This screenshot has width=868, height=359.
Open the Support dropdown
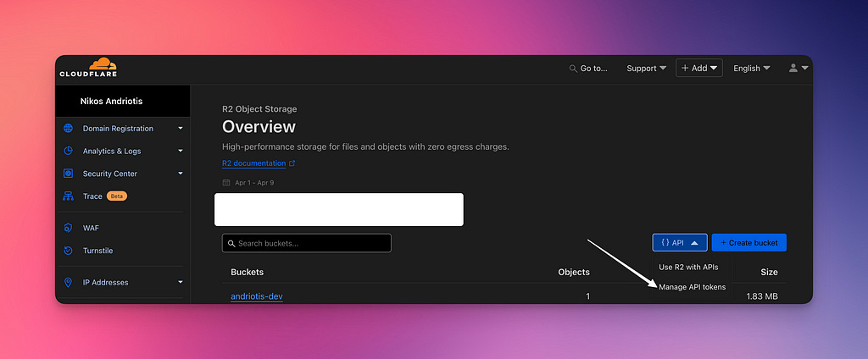click(646, 69)
